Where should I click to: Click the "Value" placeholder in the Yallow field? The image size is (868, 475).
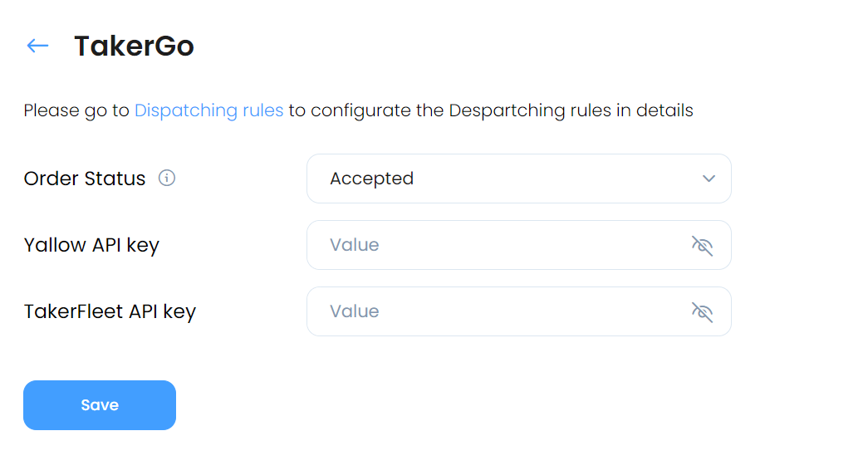pyautogui.click(x=355, y=245)
